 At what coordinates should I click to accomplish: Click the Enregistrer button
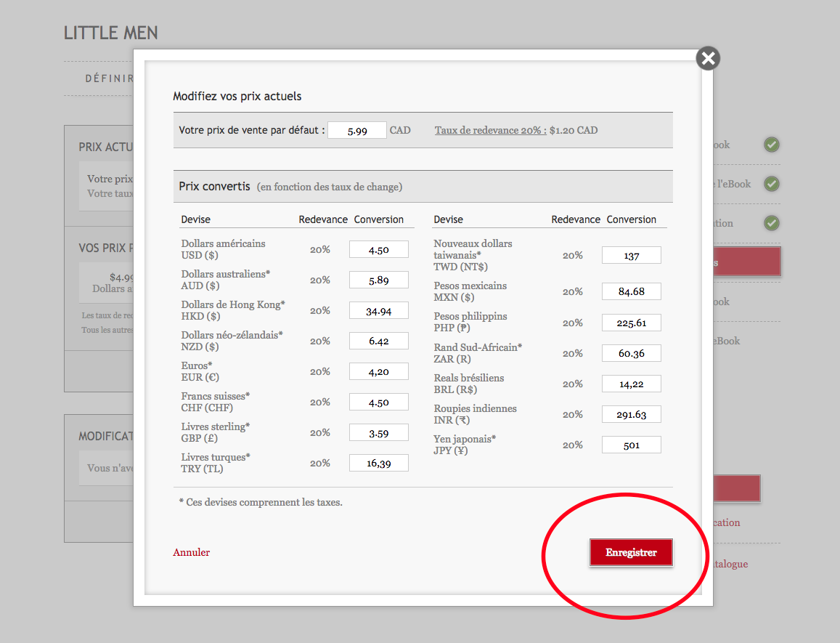630,553
